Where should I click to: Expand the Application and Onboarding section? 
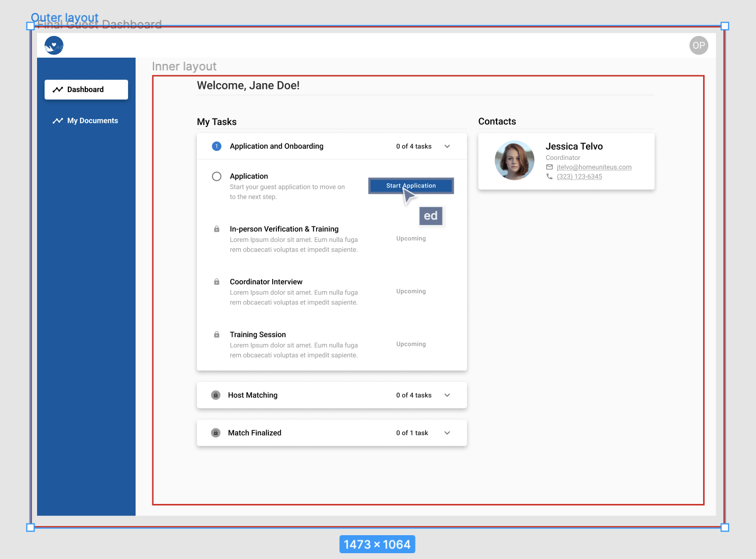447,146
